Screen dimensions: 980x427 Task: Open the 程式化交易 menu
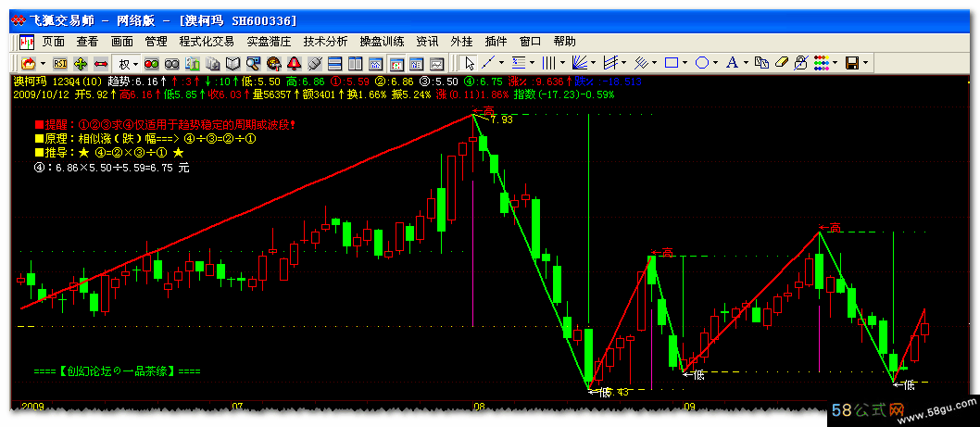click(x=207, y=42)
